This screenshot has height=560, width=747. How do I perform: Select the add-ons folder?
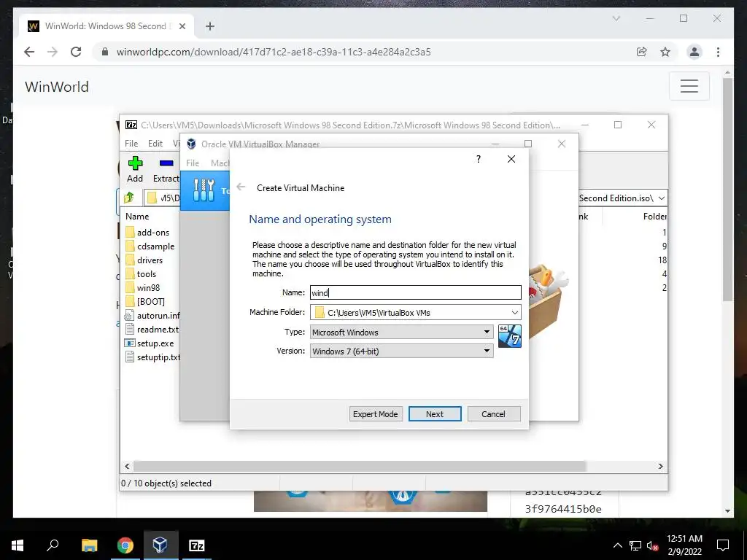pyautogui.click(x=152, y=233)
